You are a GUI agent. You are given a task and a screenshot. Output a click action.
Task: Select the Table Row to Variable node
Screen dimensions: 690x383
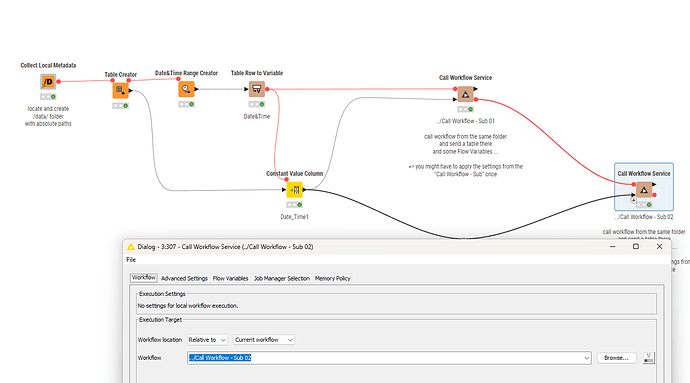point(257,89)
